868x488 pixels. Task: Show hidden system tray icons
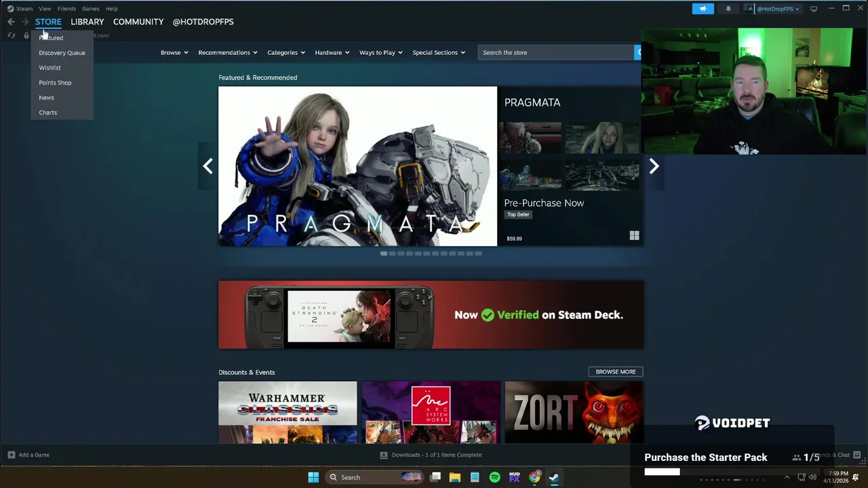pyautogui.click(x=787, y=477)
